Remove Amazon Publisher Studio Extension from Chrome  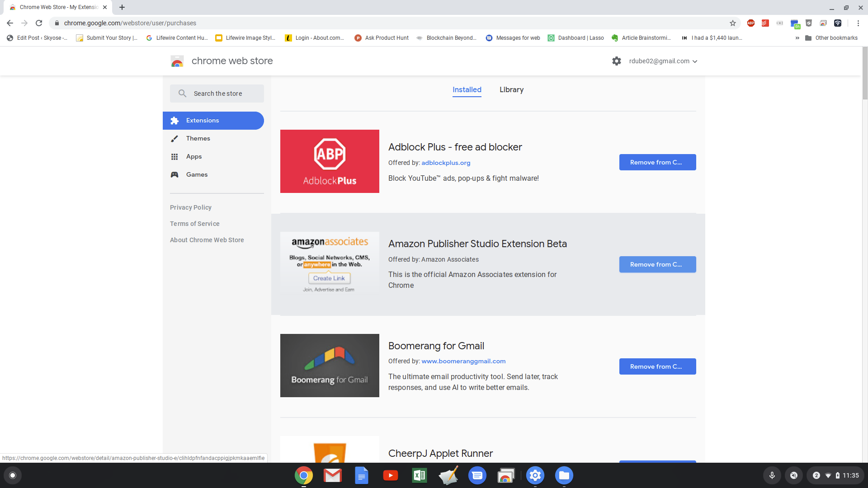658,264
